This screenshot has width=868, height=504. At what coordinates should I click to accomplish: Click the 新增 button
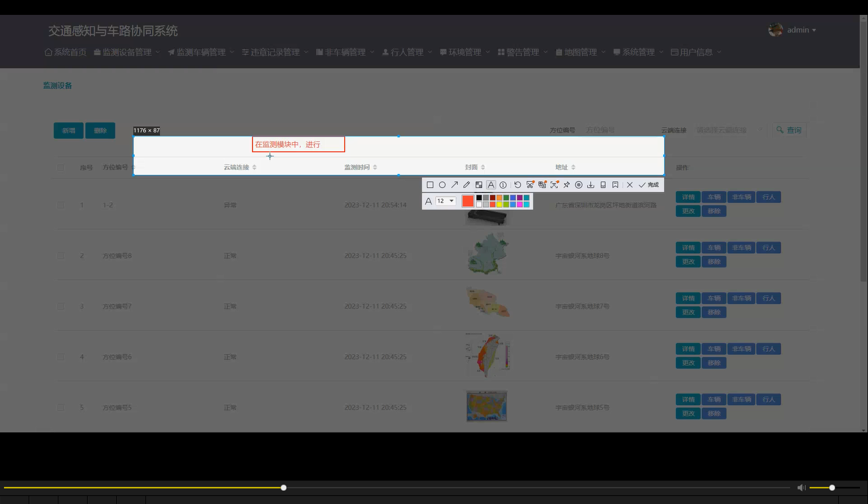[x=68, y=130]
